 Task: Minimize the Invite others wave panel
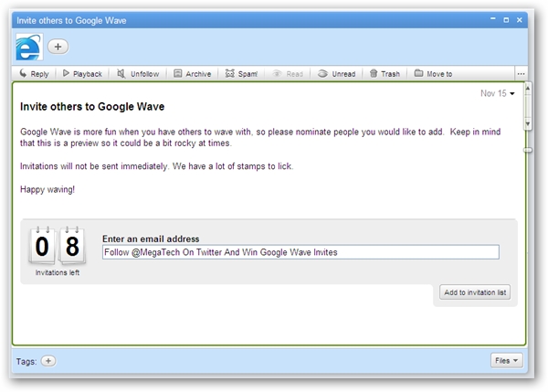point(493,19)
